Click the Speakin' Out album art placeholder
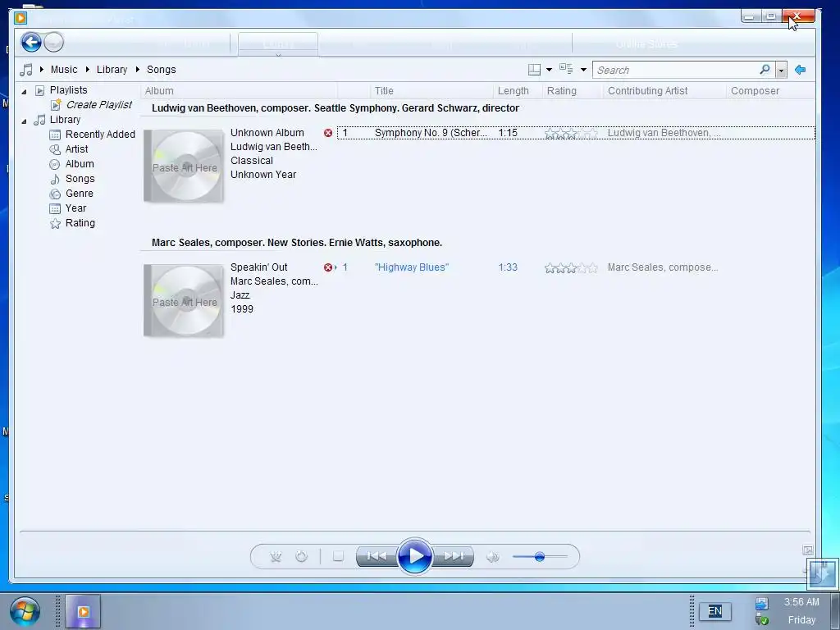Image resolution: width=840 pixels, height=630 pixels. 184,301
